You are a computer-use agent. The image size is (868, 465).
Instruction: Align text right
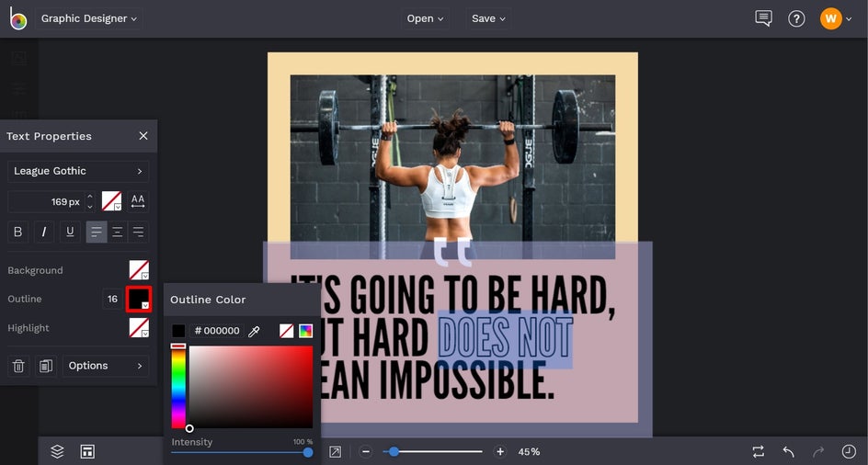(x=139, y=232)
